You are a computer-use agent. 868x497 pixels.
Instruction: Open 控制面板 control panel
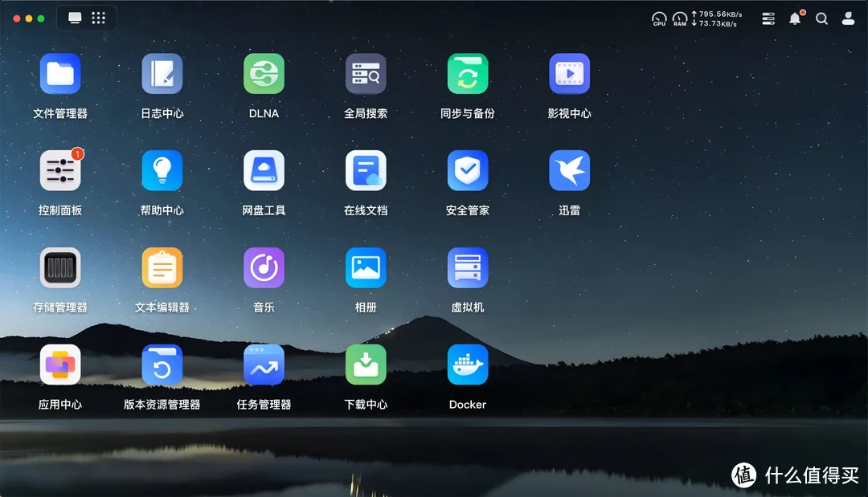click(x=59, y=171)
